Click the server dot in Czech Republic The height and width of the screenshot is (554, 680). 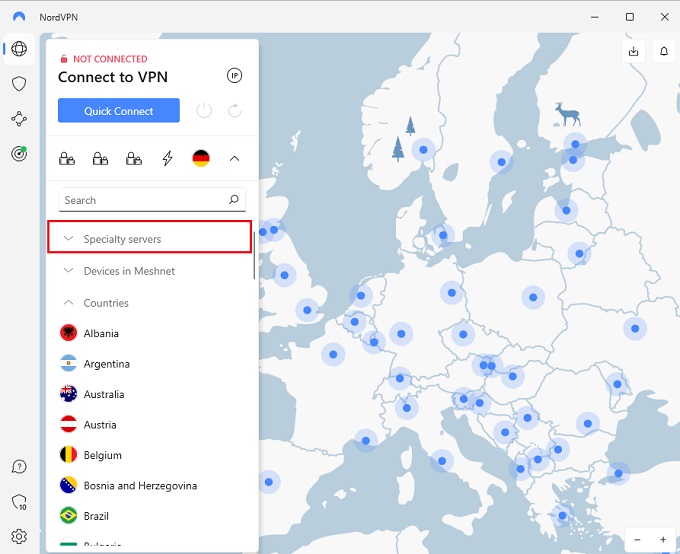click(x=463, y=334)
